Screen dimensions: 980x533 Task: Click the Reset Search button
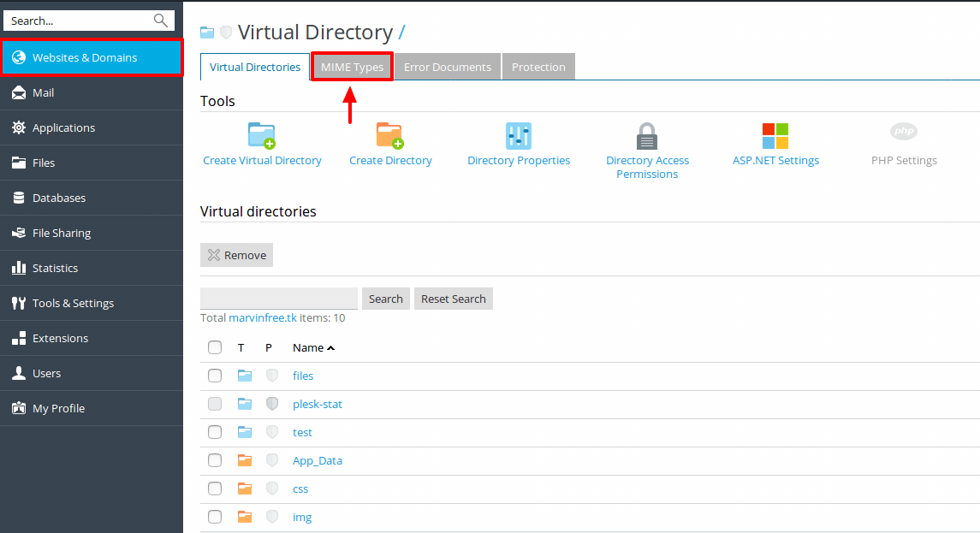[453, 299]
